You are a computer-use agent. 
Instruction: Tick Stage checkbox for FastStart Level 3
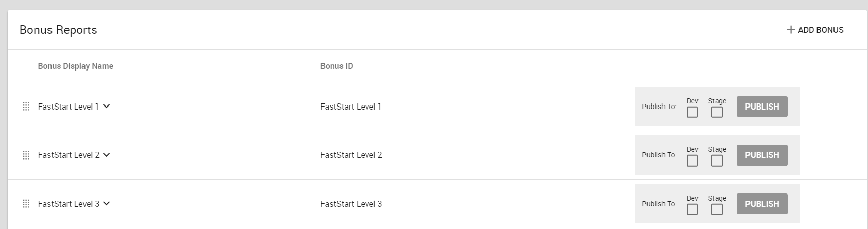717,209
